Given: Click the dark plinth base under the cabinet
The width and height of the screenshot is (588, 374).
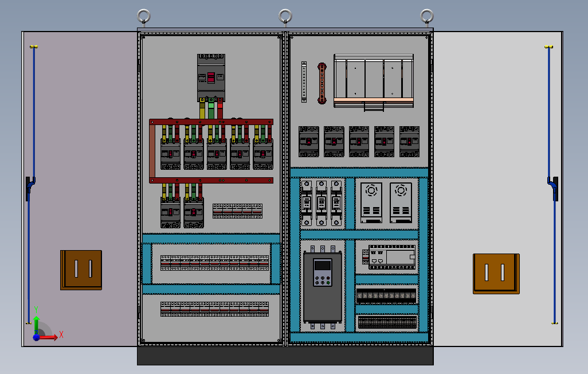Looking at the screenshot, I should [x=285, y=356].
